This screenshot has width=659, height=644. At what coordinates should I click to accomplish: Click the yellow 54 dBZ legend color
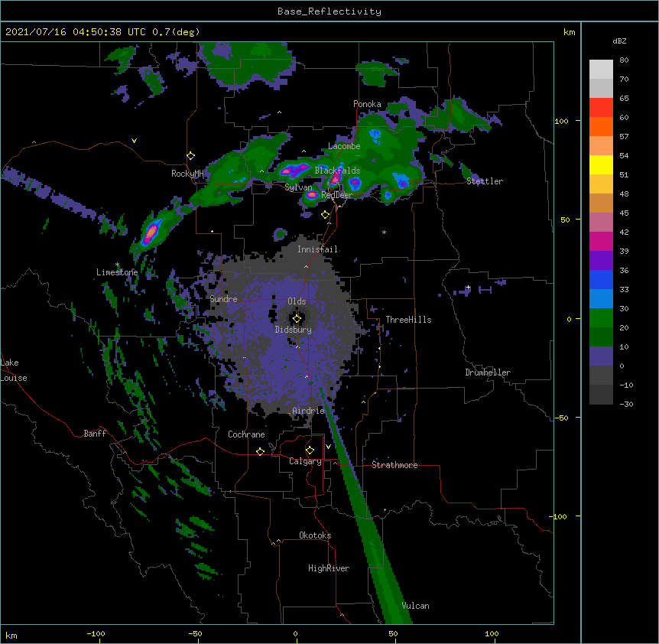[x=601, y=164]
